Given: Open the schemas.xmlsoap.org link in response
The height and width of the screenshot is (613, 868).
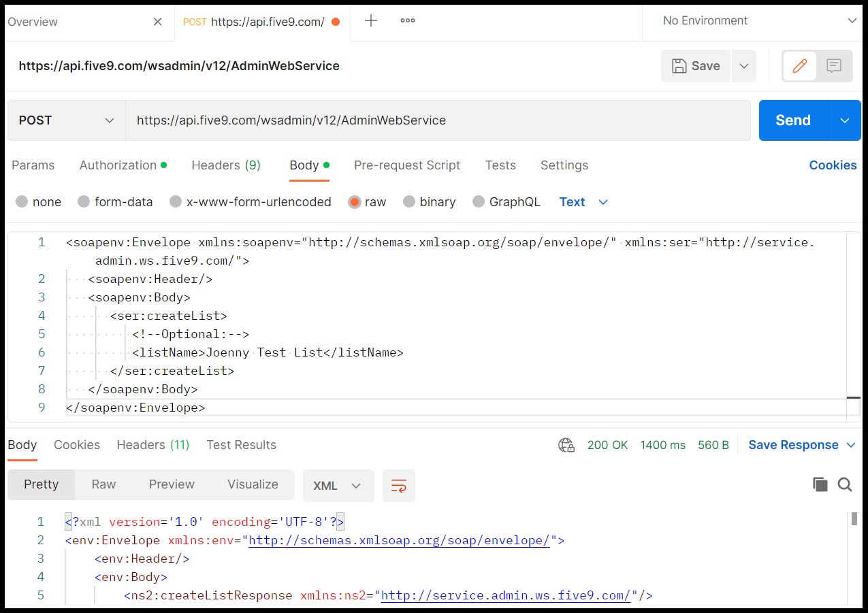Looking at the screenshot, I should click(x=400, y=541).
